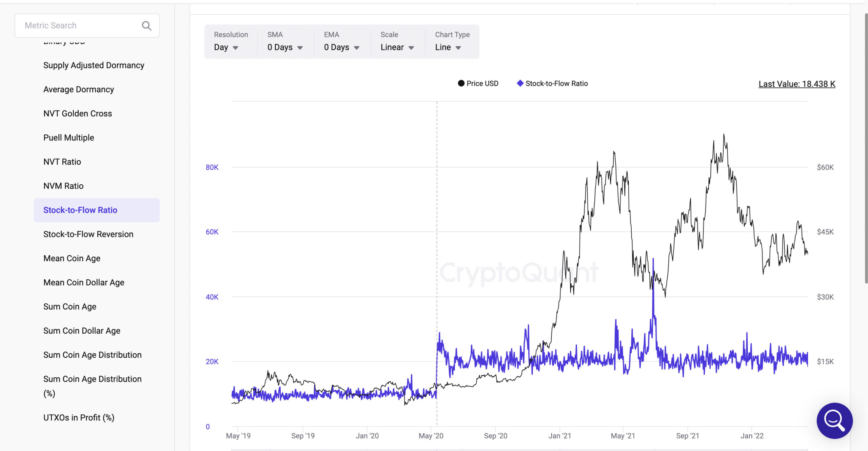Click the 80K left axis label

212,167
